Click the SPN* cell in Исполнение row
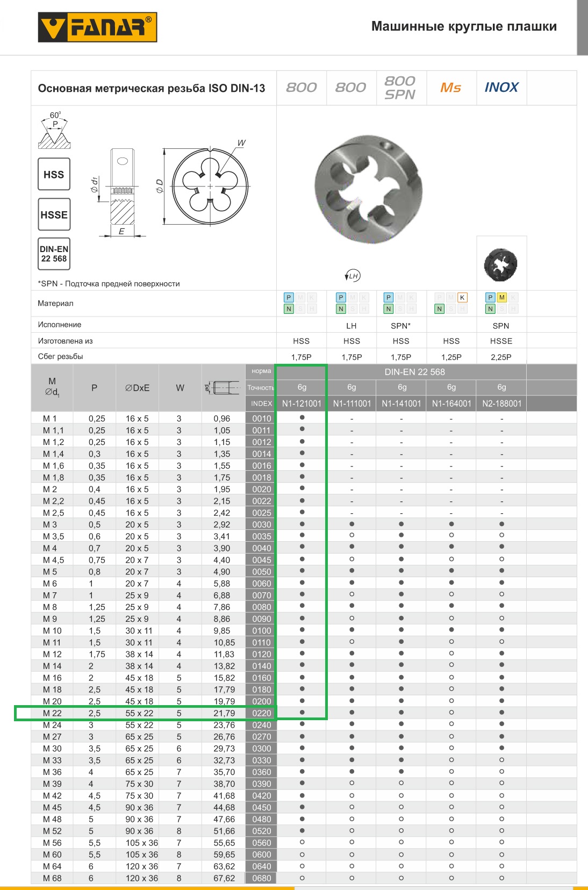The height and width of the screenshot is (890, 588). point(401,326)
